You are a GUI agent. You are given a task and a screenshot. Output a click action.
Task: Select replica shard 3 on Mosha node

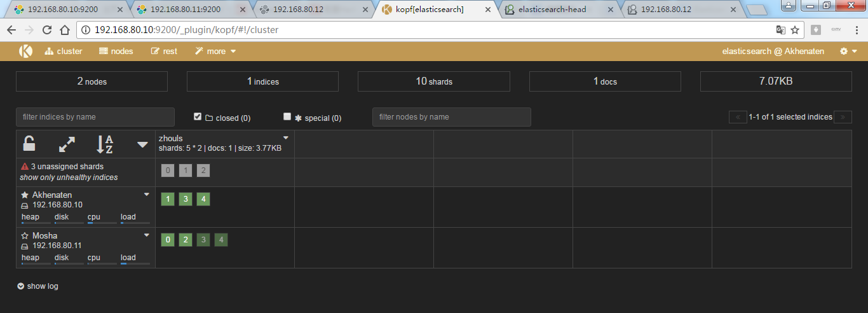coord(203,240)
